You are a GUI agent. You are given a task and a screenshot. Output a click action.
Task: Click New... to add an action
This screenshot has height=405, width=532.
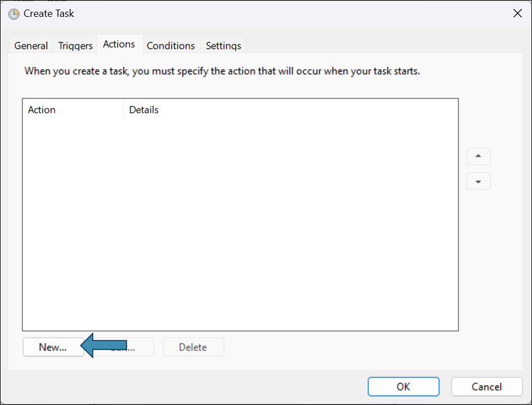[x=53, y=347]
